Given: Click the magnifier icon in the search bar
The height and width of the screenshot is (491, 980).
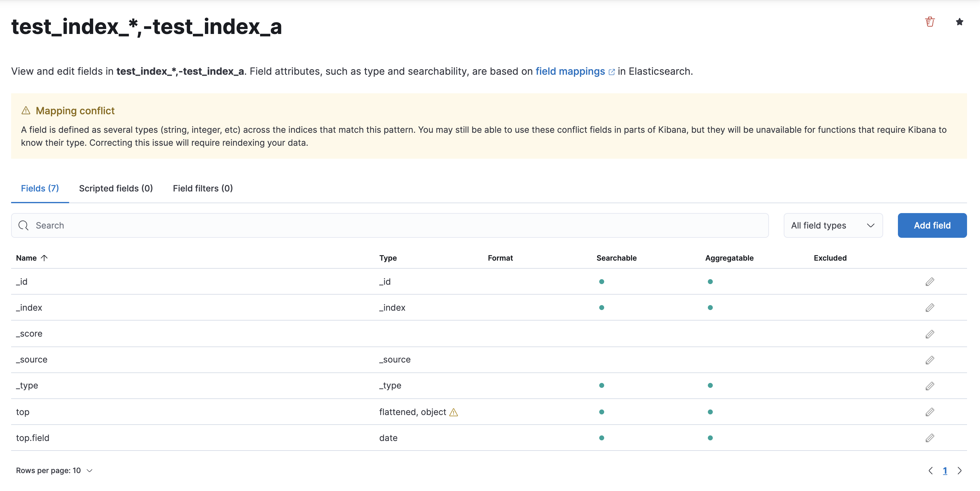Looking at the screenshot, I should coord(23,225).
